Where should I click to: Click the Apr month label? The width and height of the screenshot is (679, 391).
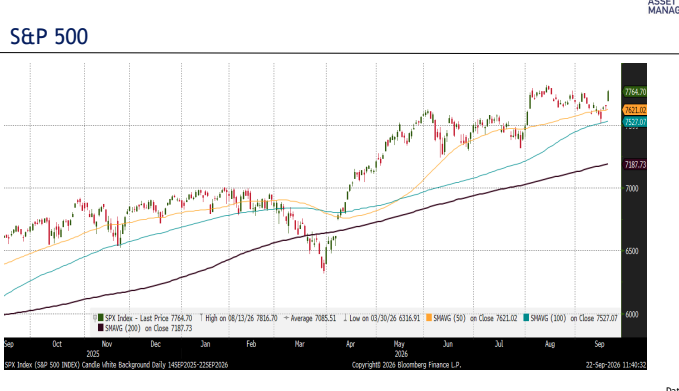350,344
